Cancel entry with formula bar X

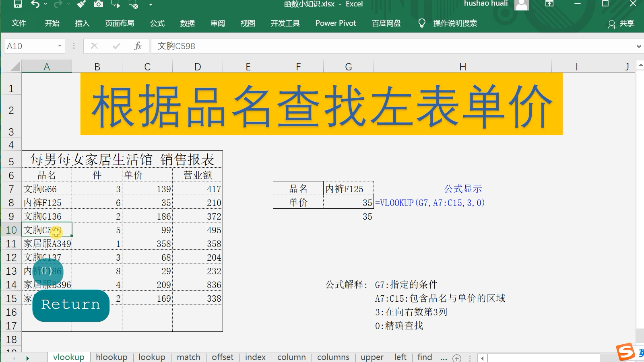tap(94, 46)
